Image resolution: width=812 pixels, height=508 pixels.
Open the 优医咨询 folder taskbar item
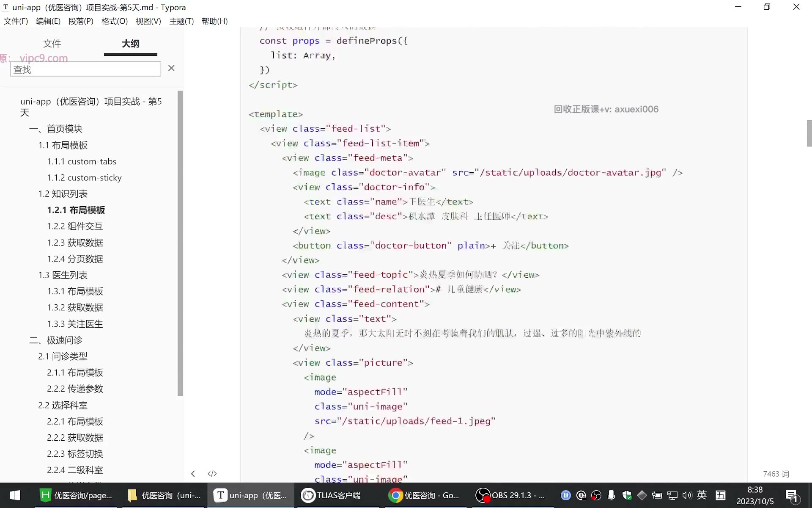164,495
